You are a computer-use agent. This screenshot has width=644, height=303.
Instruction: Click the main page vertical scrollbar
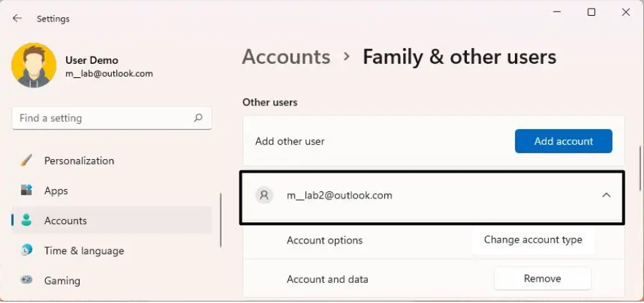(640, 166)
